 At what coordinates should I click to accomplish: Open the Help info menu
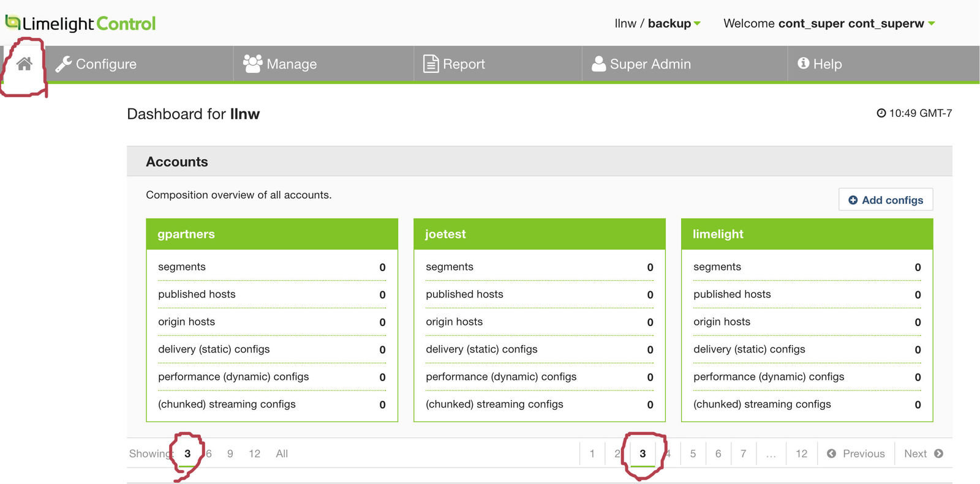820,64
